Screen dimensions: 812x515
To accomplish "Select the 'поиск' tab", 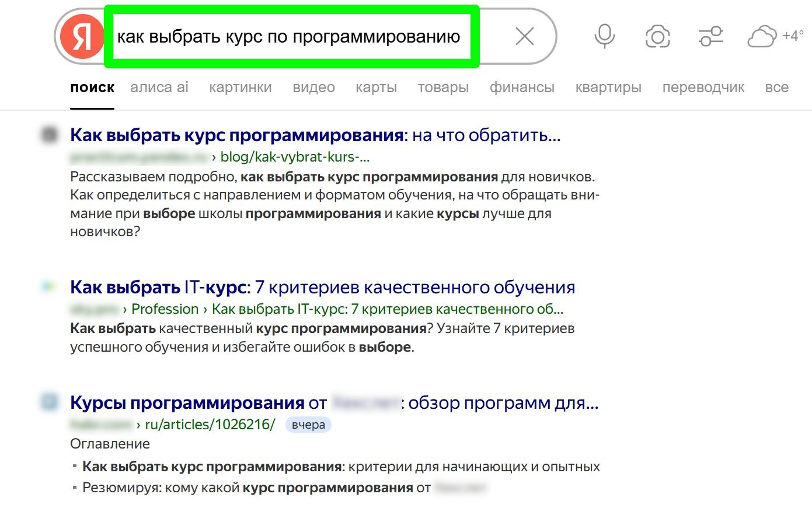I will [92, 87].
